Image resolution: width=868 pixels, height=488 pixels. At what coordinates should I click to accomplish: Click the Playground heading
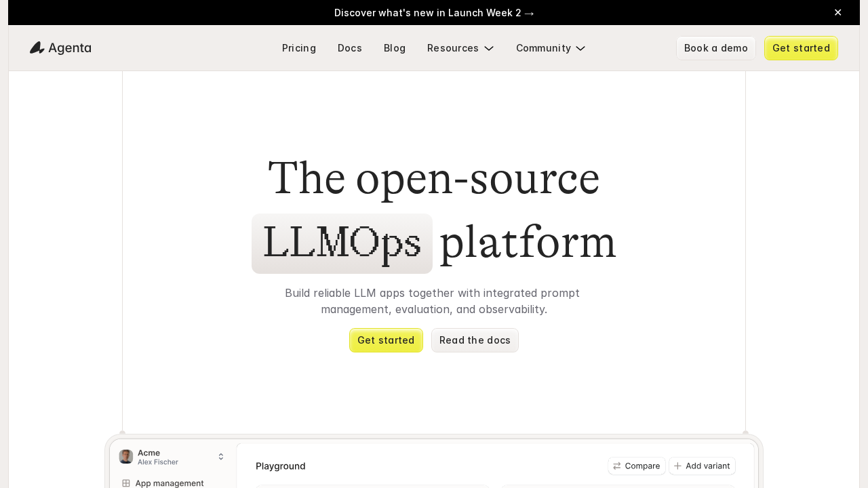tap(281, 466)
